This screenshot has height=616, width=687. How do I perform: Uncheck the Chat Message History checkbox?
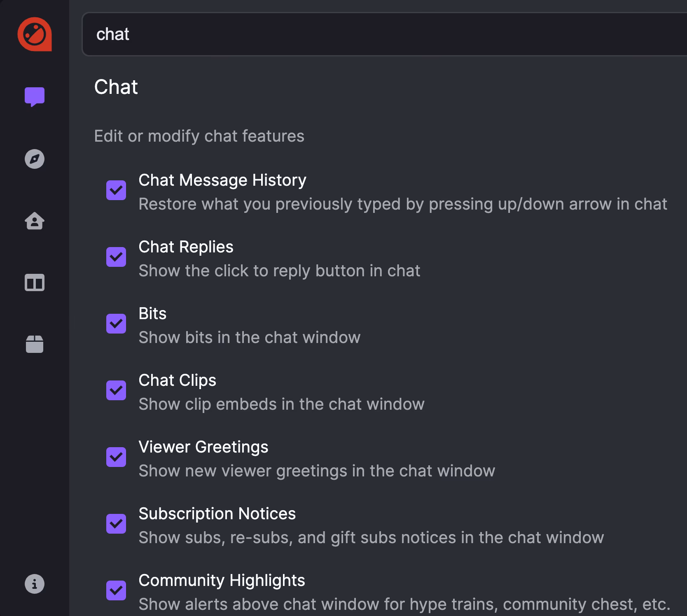pos(117,189)
